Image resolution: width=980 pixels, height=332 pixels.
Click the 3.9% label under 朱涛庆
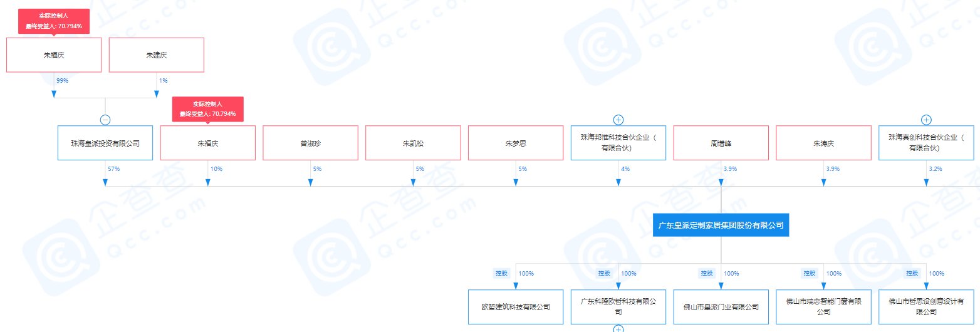point(833,169)
